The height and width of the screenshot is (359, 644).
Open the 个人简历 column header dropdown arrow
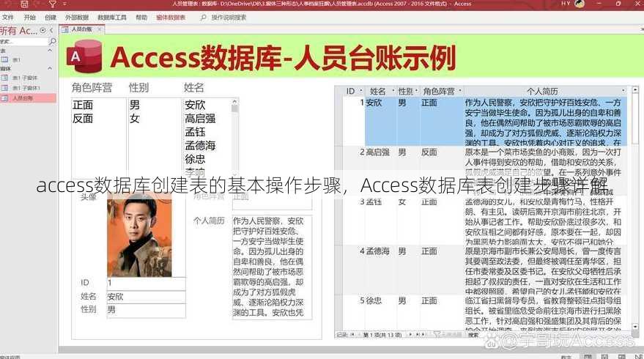[623, 91]
